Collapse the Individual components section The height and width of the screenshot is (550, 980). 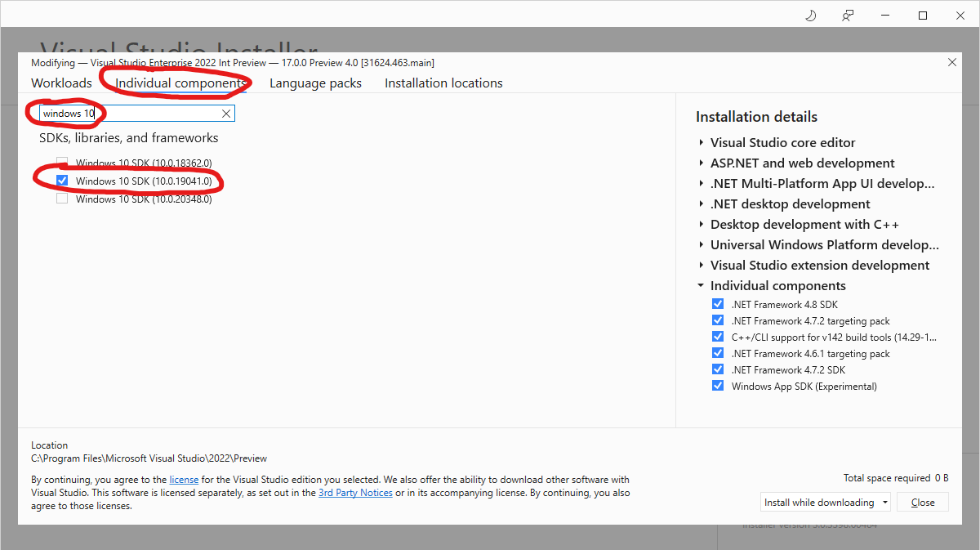click(x=701, y=285)
